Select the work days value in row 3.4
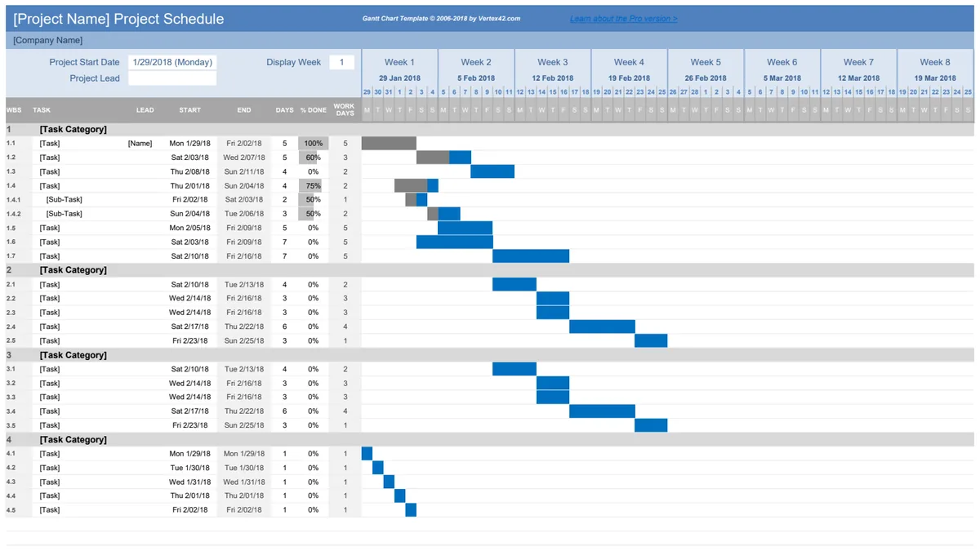 (x=345, y=411)
